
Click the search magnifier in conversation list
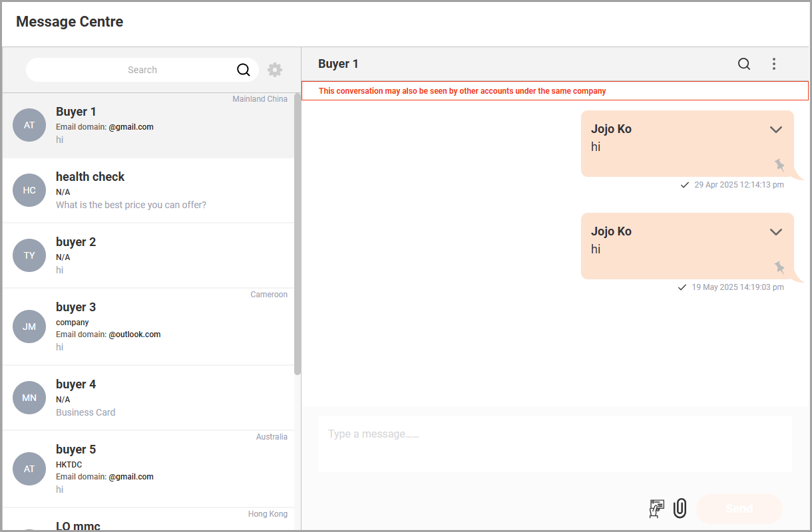tap(244, 70)
